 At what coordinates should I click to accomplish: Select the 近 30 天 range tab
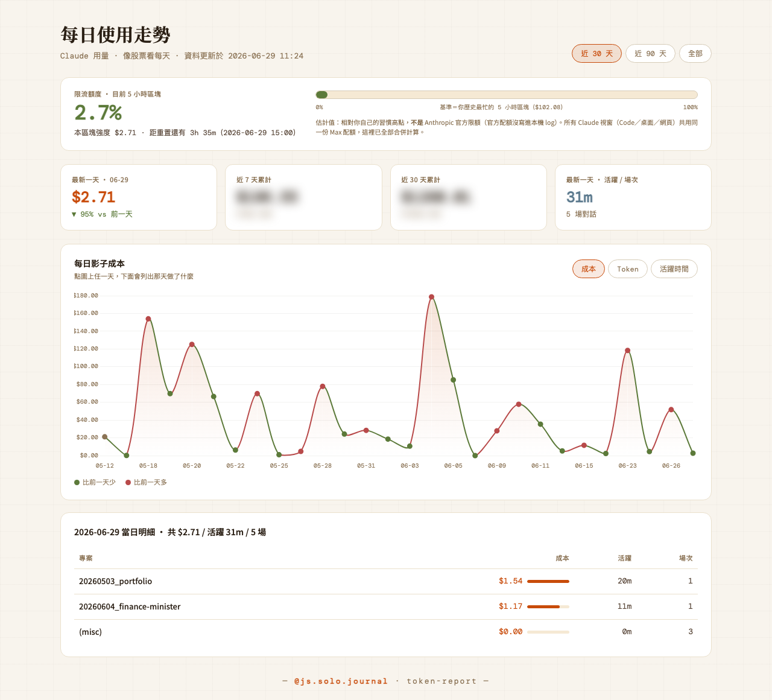596,54
